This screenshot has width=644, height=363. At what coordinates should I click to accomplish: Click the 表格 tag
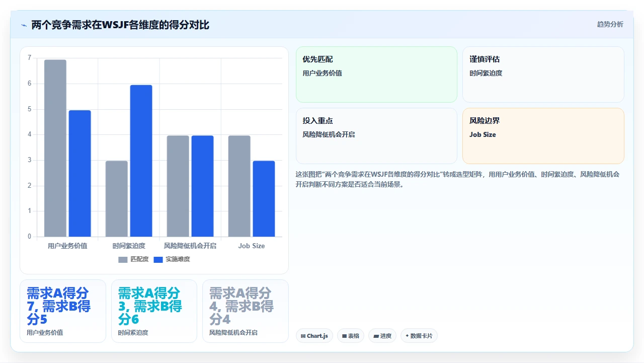[x=351, y=336]
